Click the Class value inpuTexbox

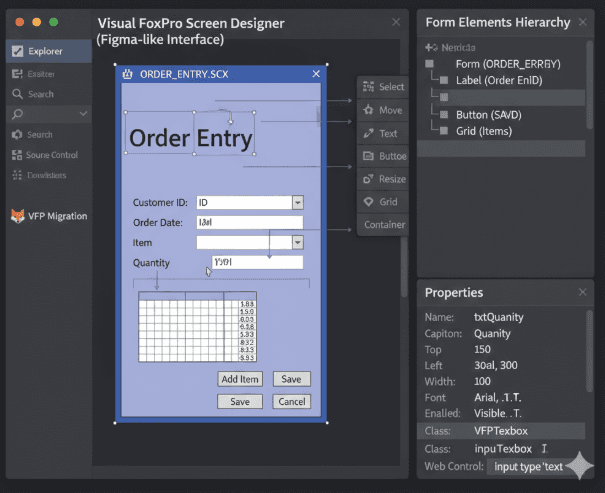[503, 449]
